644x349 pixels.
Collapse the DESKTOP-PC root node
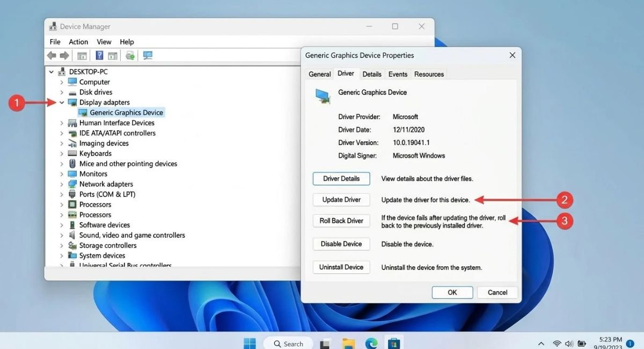[x=52, y=72]
